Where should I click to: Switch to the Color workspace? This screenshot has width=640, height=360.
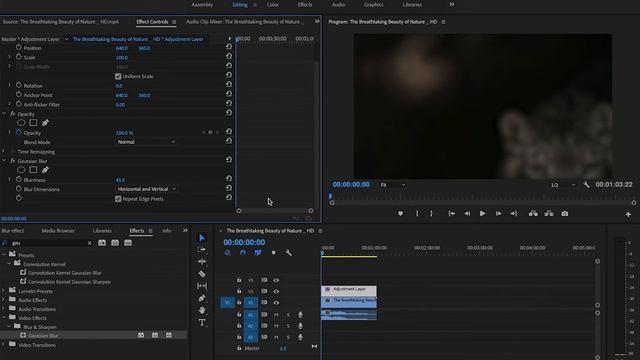click(x=273, y=5)
